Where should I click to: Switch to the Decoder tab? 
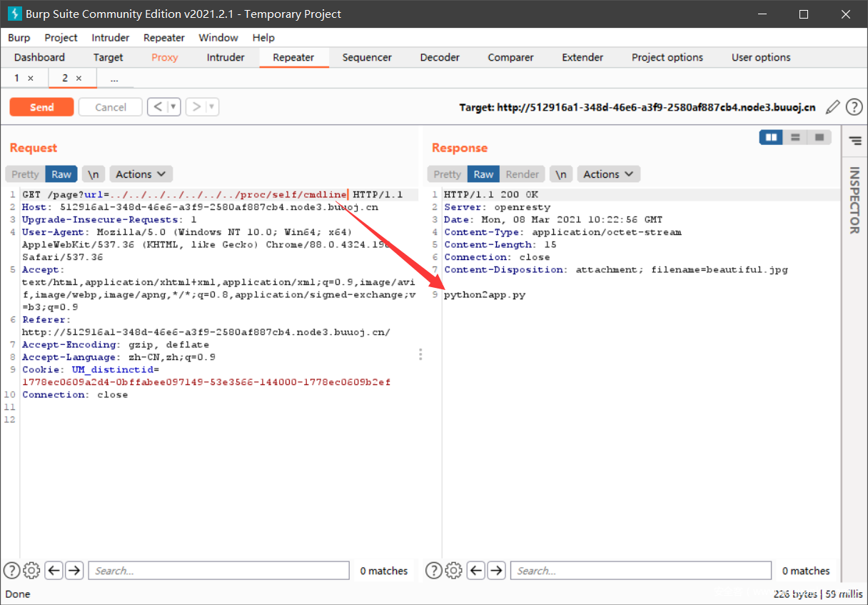point(440,57)
